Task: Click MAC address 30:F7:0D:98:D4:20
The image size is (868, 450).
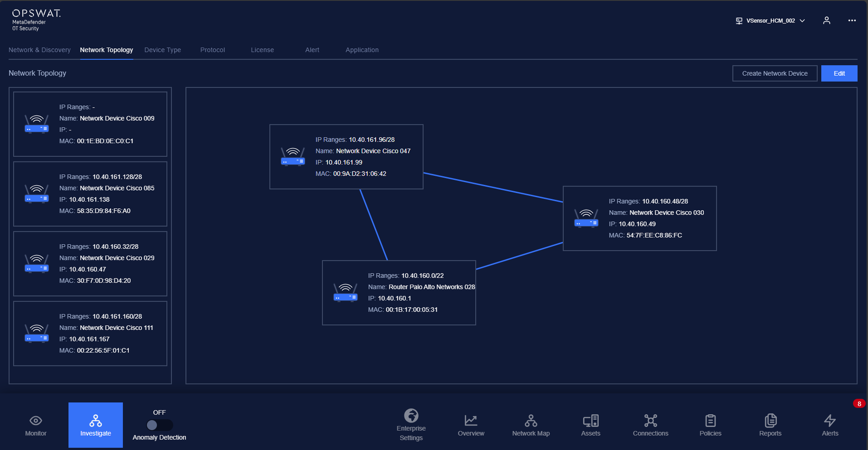Action: 104,280
